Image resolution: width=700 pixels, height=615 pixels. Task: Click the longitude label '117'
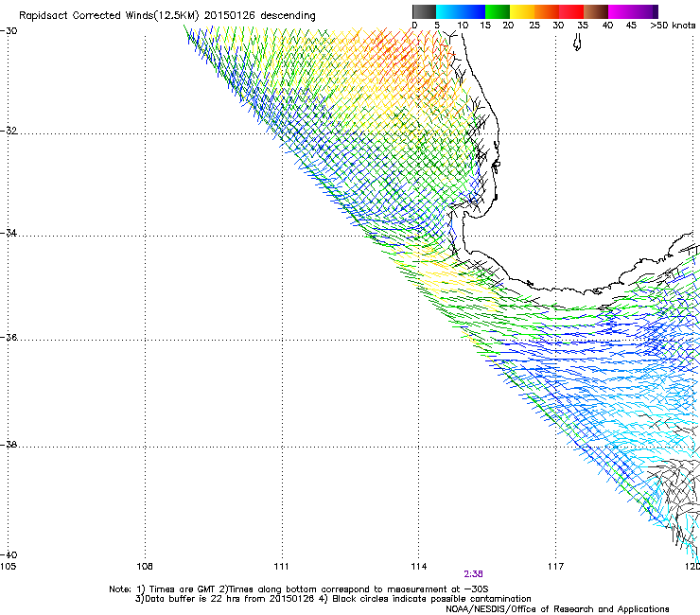tap(556, 567)
